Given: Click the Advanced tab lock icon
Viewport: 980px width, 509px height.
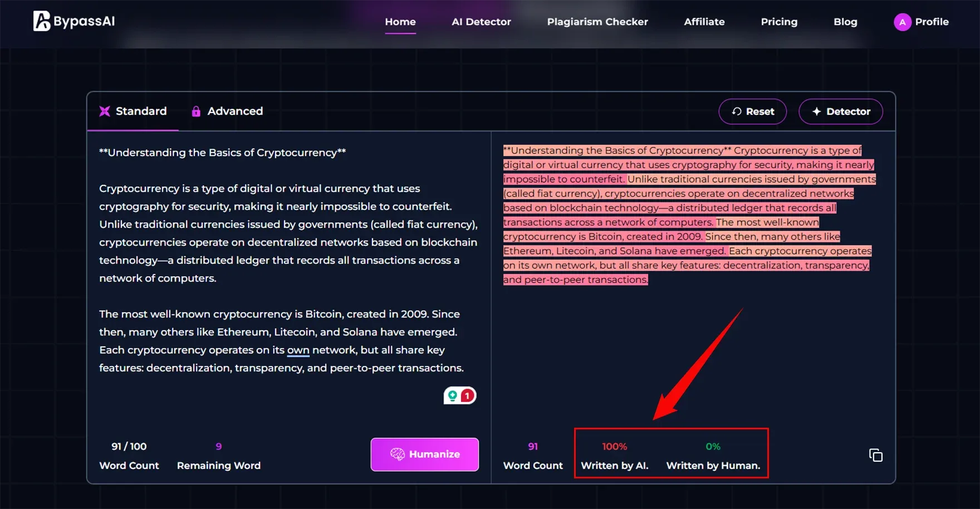Looking at the screenshot, I should (196, 111).
